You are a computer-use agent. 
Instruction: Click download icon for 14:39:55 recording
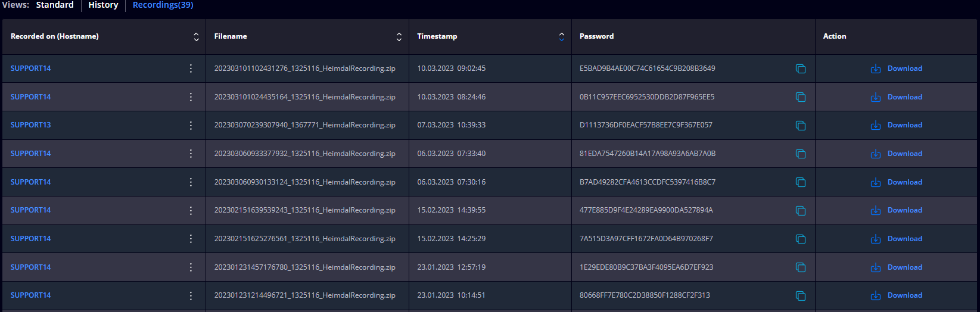[876, 210]
